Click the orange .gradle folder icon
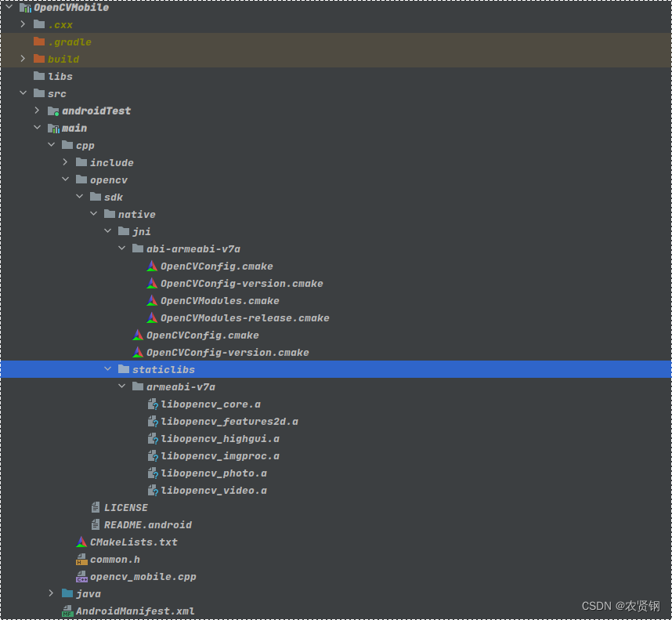Screen dimensions: 672x620 point(39,42)
